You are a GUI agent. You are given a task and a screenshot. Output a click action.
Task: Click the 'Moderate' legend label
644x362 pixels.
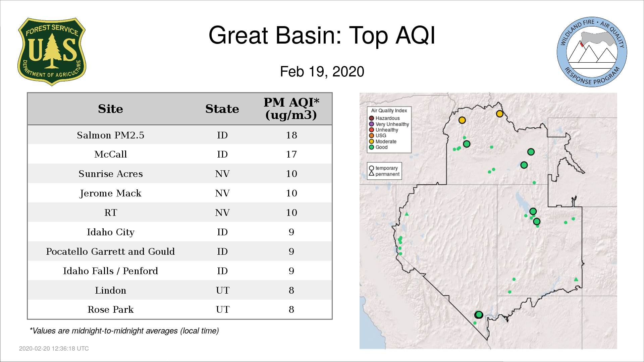tap(386, 141)
